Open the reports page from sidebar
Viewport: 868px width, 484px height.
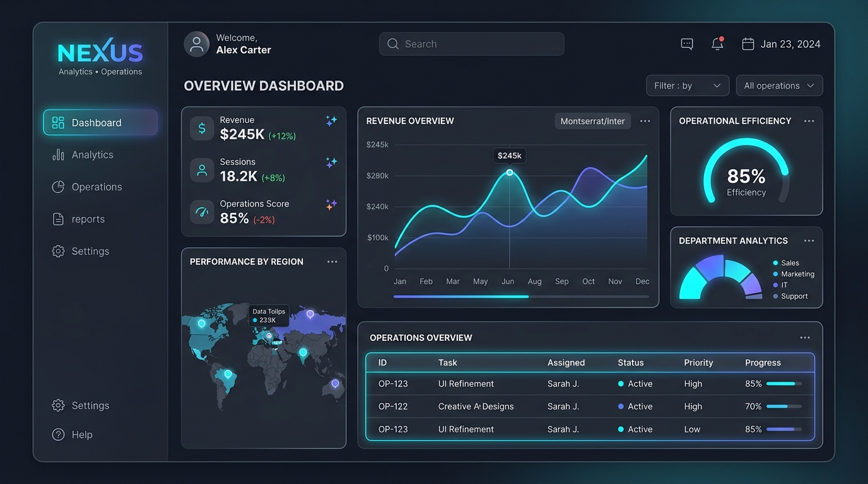pos(79,219)
